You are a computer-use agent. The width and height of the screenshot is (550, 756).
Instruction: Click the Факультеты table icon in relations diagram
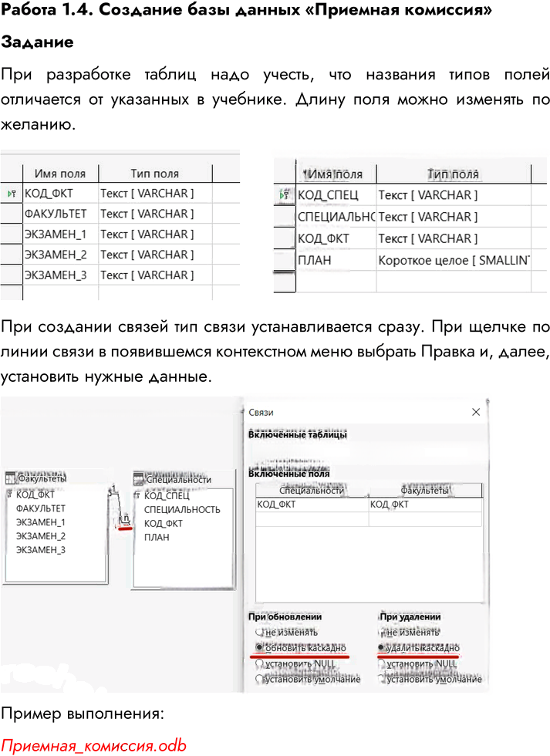point(10,478)
